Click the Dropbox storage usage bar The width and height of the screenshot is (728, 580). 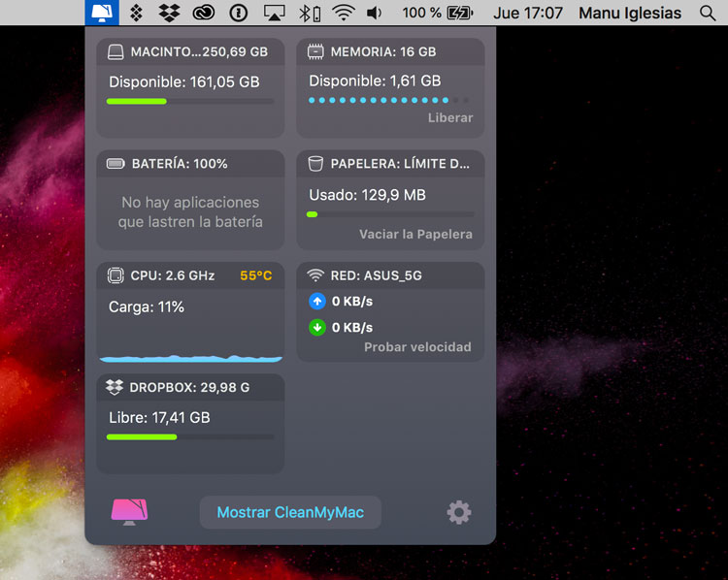point(190,436)
